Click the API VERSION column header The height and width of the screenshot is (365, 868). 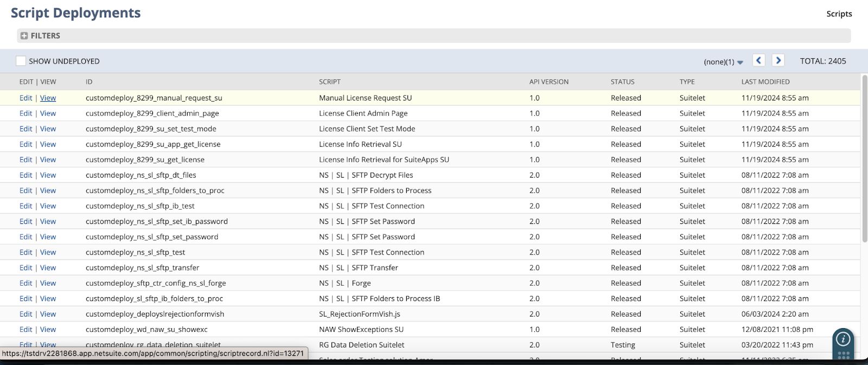(549, 82)
